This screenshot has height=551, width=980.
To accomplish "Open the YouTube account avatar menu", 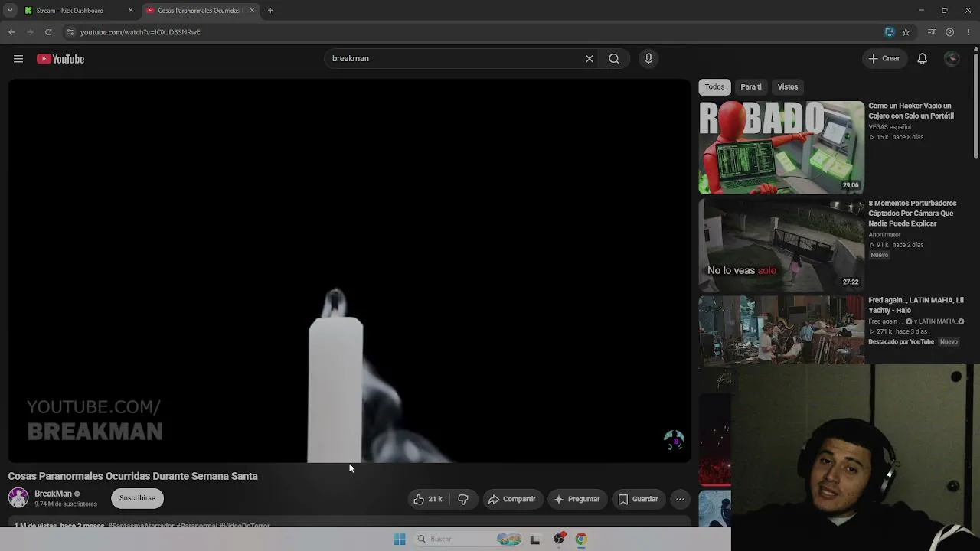I will [x=952, y=59].
